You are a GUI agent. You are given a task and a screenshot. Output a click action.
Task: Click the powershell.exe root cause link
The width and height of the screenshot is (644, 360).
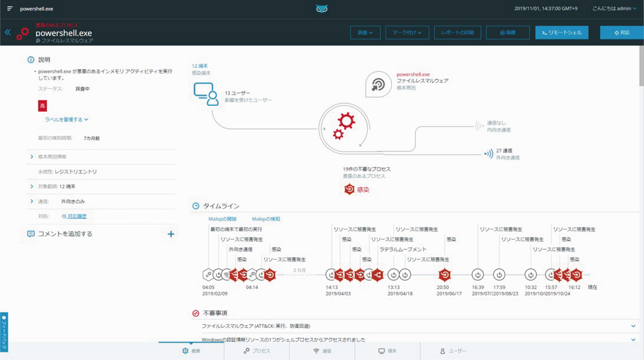click(413, 74)
